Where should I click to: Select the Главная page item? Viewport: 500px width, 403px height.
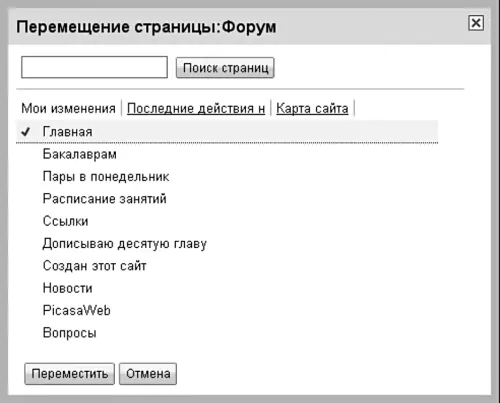click(x=227, y=132)
